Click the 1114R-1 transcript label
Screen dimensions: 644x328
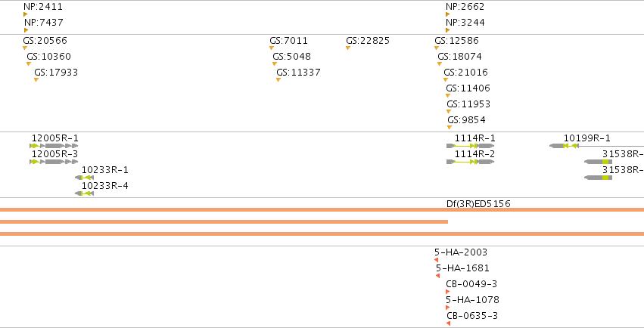[x=474, y=138]
